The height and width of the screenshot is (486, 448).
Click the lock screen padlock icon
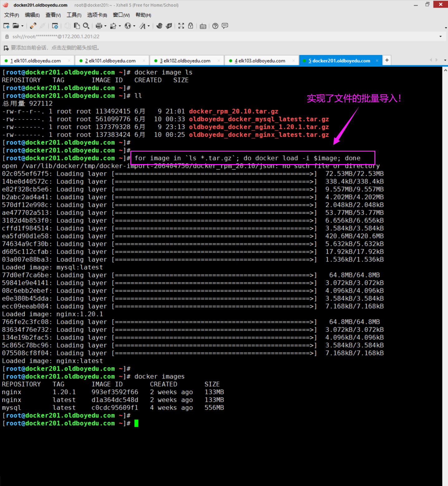point(190,26)
